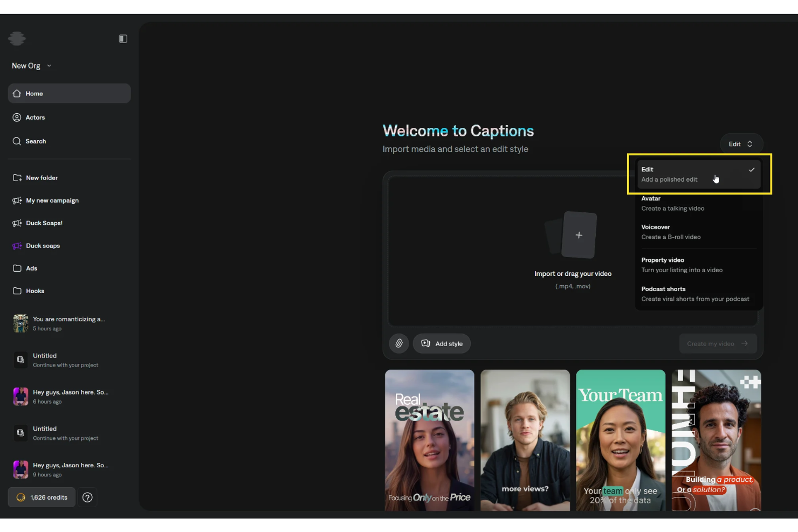Click purple megaphone icon beside Duck soaps
Viewport: 798px width, 532px height.
point(17,246)
